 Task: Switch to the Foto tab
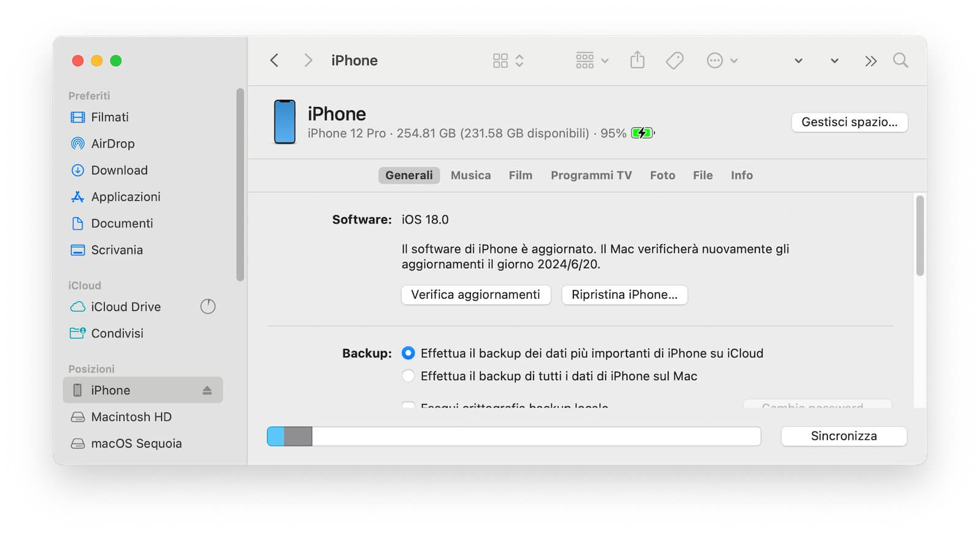(x=663, y=175)
